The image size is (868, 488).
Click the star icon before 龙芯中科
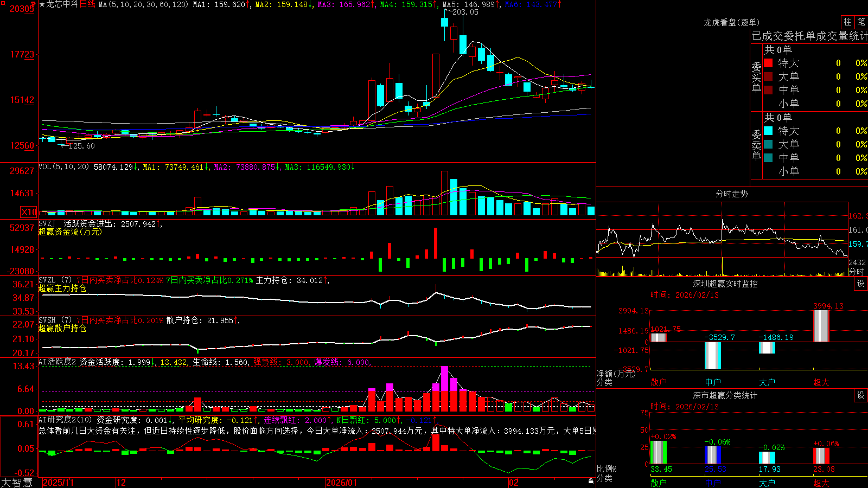click(42, 4)
